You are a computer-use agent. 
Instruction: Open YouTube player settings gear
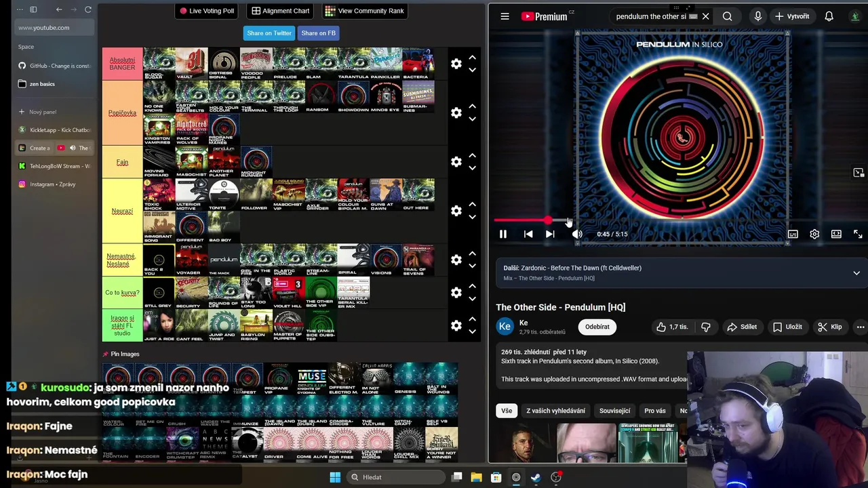point(814,234)
